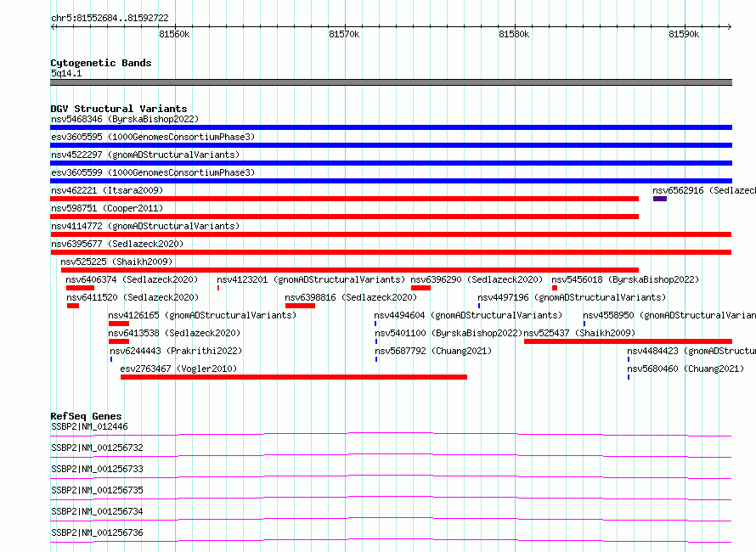Image resolution: width=756 pixels, height=552 pixels.
Task: Select the nsv6562916 Sedlazeck variant label
Action: click(704, 190)
